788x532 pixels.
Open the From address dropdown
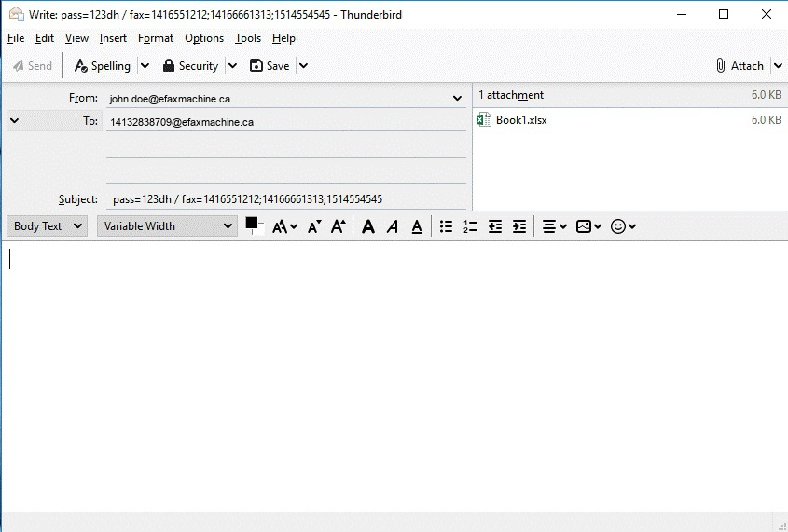[x=457, y=99]
